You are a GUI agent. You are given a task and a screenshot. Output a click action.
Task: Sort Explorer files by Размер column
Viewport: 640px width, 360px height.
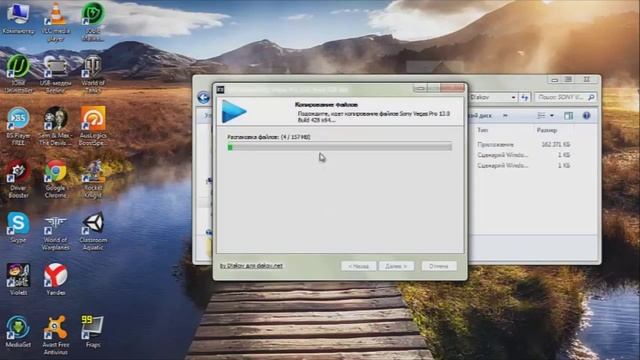[x=547, y=130]
